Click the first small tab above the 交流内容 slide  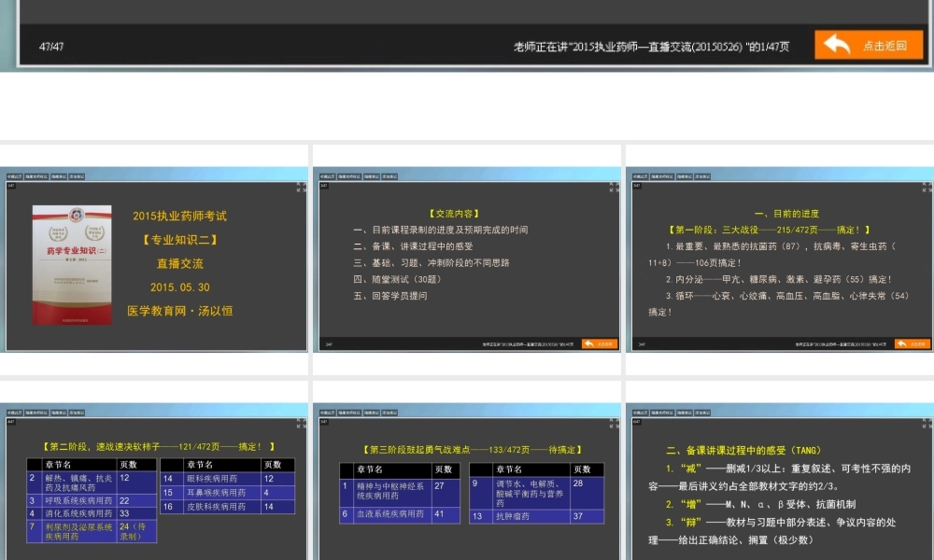[x=327, y=176]
